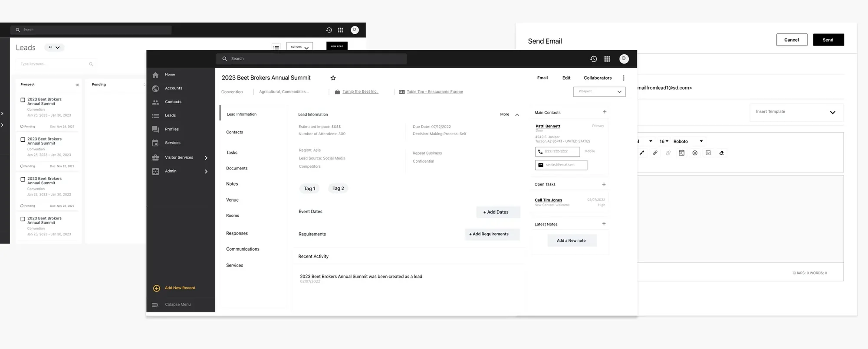Click the + Add Dates button
Viewport: 868px width, 349px height.
498,212
